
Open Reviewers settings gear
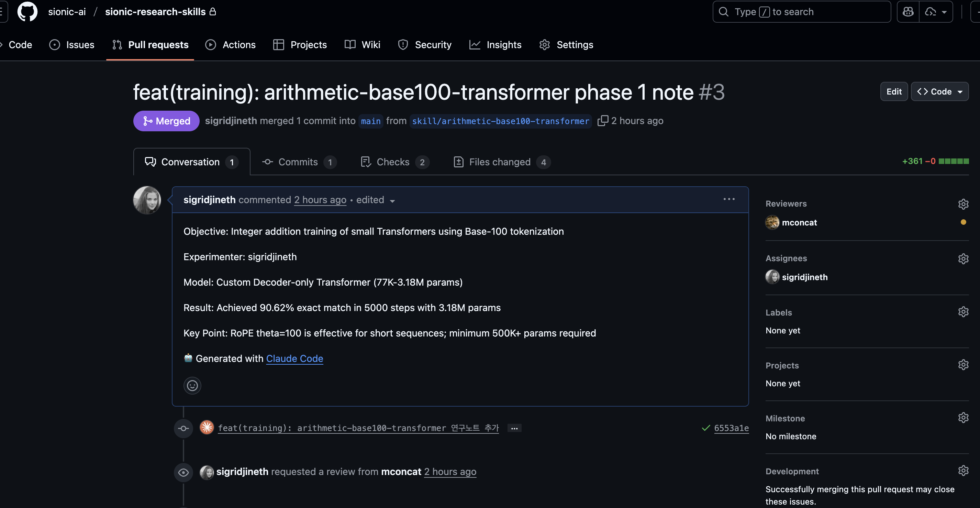click(x=963, y=204)
